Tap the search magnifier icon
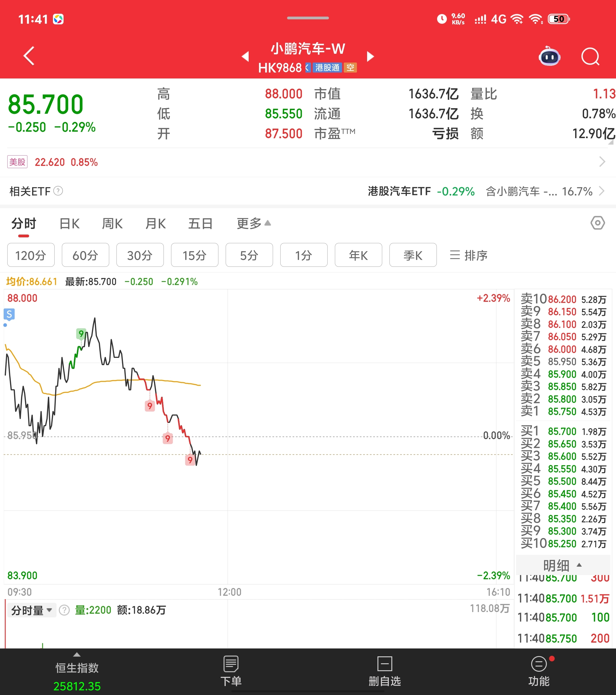This screenshot has height=695, width=616. tap(590, 56)
